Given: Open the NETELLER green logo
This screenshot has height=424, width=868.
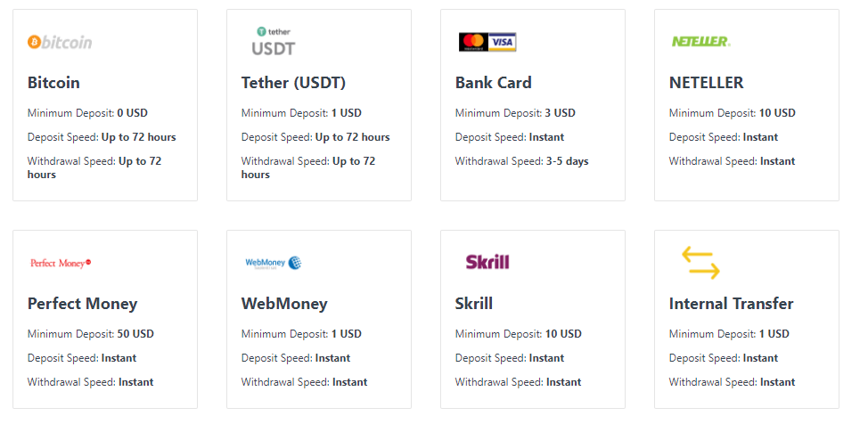Looking at the screenshot, I should tap(700, 42).
